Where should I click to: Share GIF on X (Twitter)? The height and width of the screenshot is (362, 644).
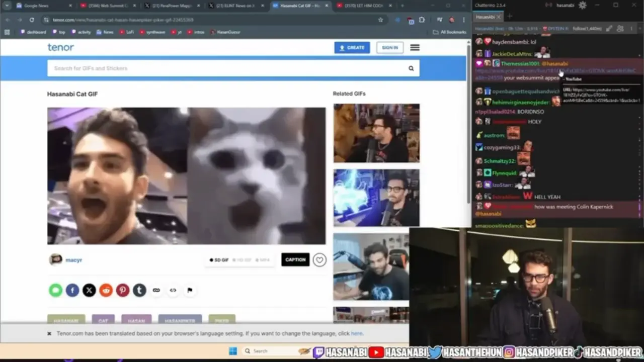tap(89, 290)
